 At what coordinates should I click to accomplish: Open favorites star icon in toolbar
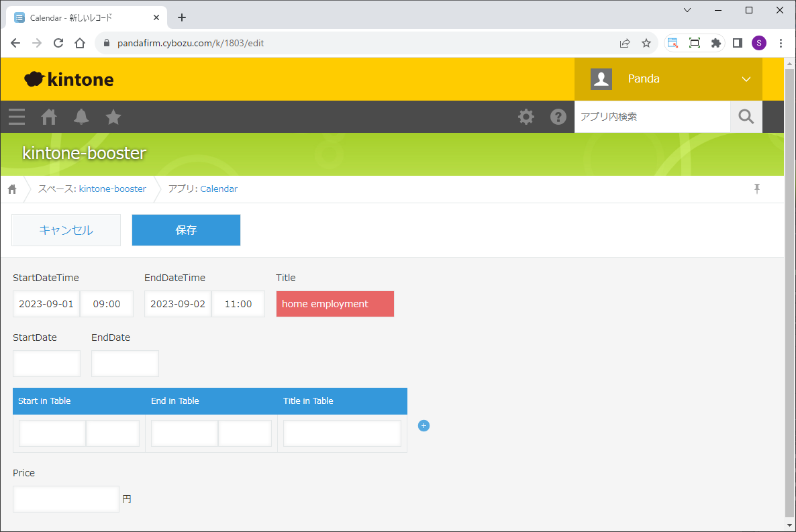pyautogui.click(x=113, y=117)
